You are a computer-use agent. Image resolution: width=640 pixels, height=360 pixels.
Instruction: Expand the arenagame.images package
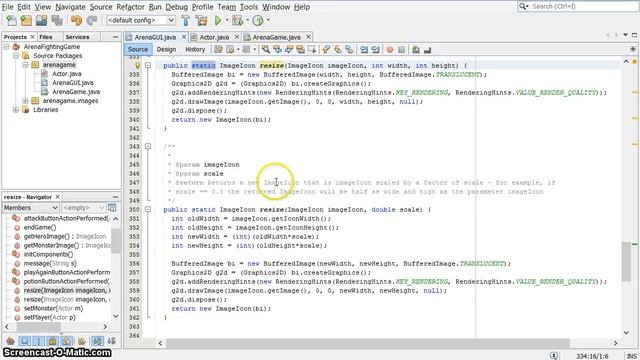[x=25, y=101]
